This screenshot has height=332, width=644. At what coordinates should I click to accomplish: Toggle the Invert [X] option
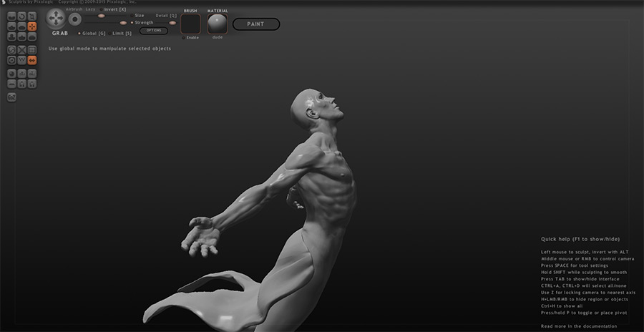pos(114,9)
